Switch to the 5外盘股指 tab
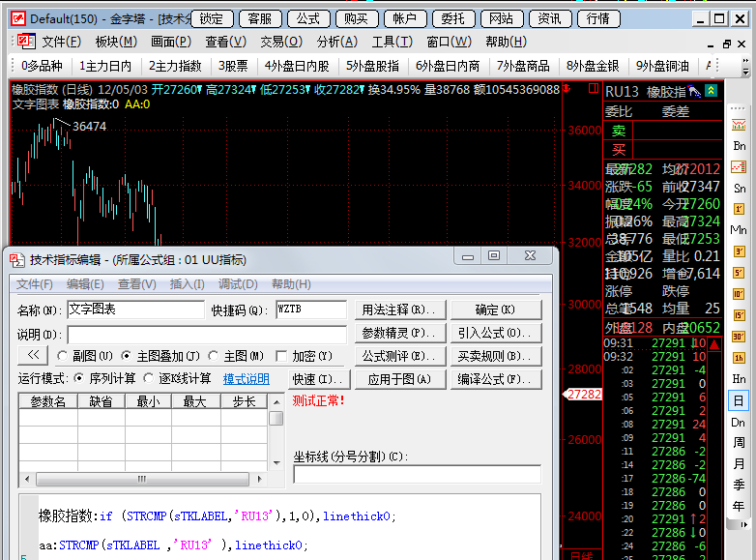This screenshot has width=756, height=560. coord(372,66)
